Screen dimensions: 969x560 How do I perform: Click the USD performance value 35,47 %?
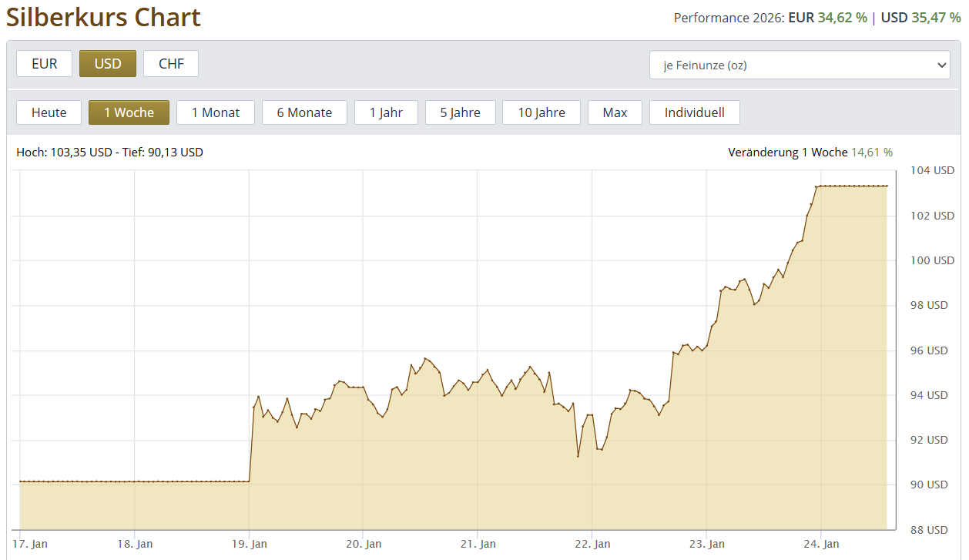click(x=936, y=17)
